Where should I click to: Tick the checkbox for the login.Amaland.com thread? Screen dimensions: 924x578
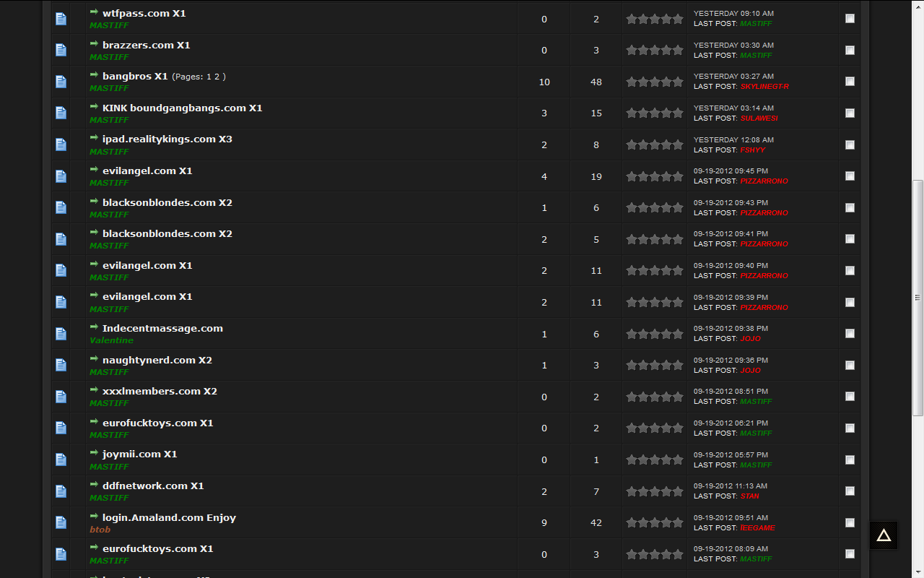tap(850, 522)
